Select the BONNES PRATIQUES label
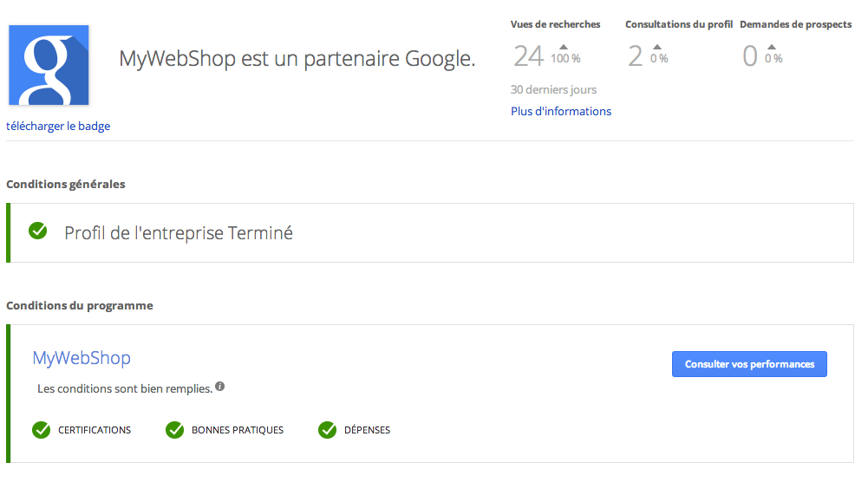The width and height of the screenshot is (868, 482). coord(238,430)
